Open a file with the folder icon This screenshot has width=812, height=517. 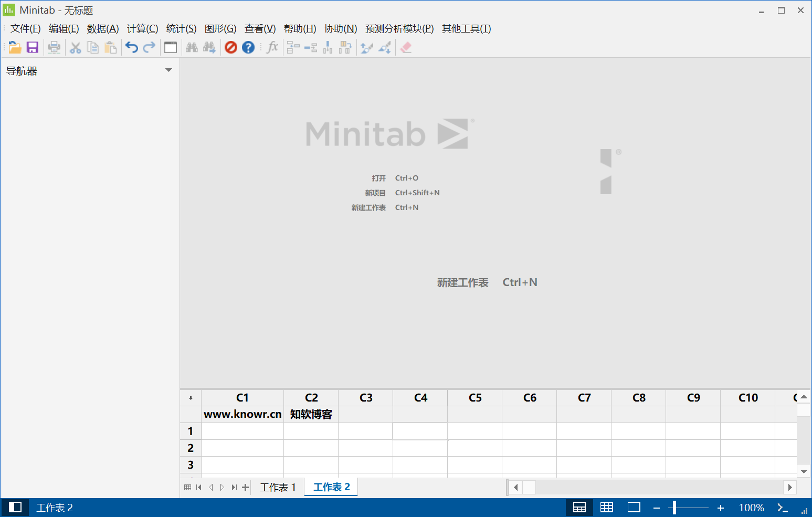tap(15, 48)
